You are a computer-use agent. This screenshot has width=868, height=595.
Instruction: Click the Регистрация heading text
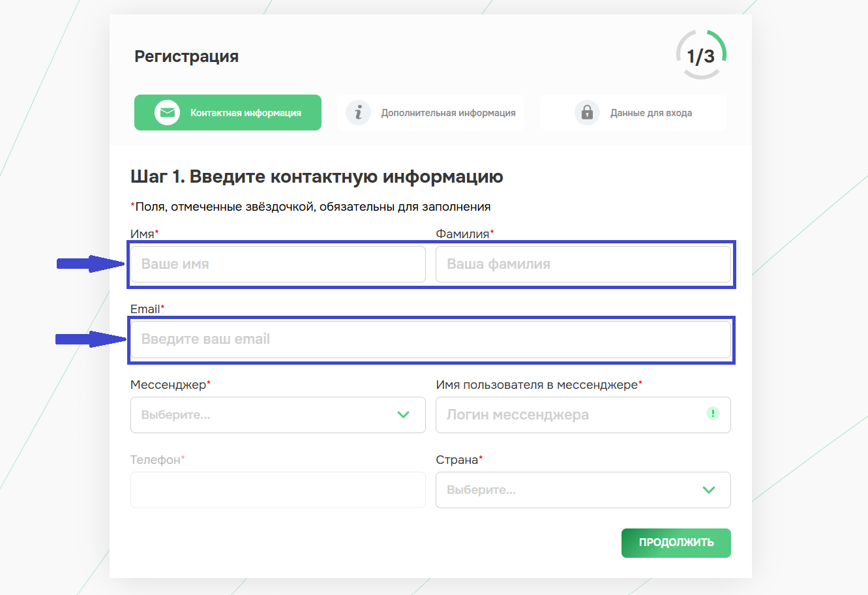[x=187, y=56]
